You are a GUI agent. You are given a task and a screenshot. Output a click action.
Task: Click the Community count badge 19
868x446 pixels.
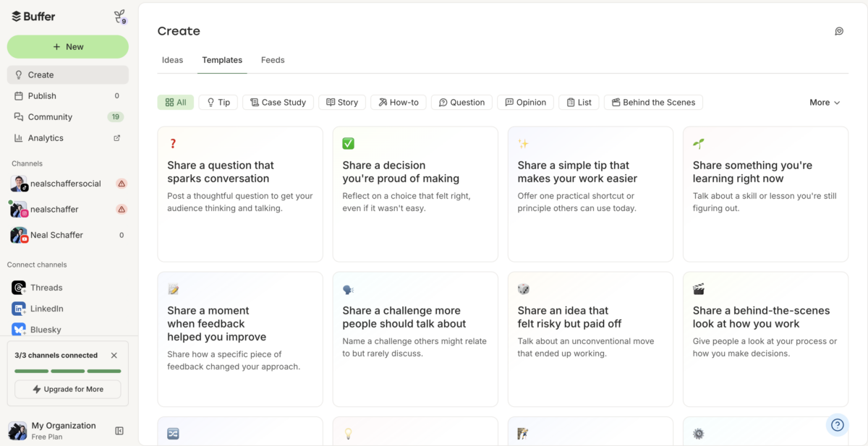(x=116, y=116)
